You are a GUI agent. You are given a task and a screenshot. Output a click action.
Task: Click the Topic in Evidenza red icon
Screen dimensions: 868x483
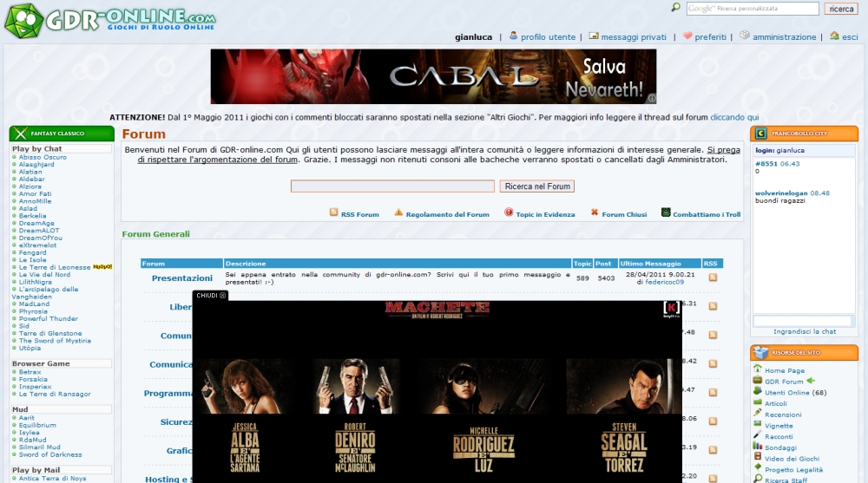tap(509, 212)
